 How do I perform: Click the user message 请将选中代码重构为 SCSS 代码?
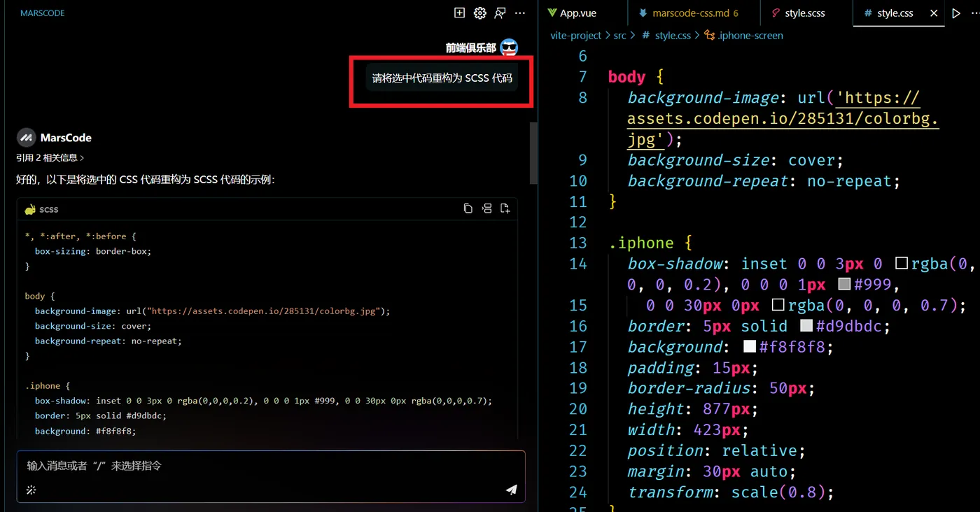point(442,78)
